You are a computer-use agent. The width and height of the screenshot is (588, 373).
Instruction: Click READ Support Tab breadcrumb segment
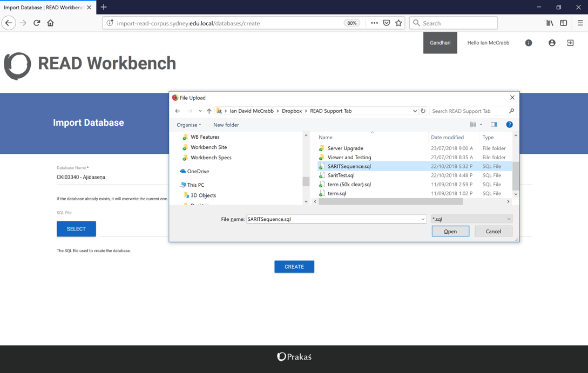pos(331,111)
